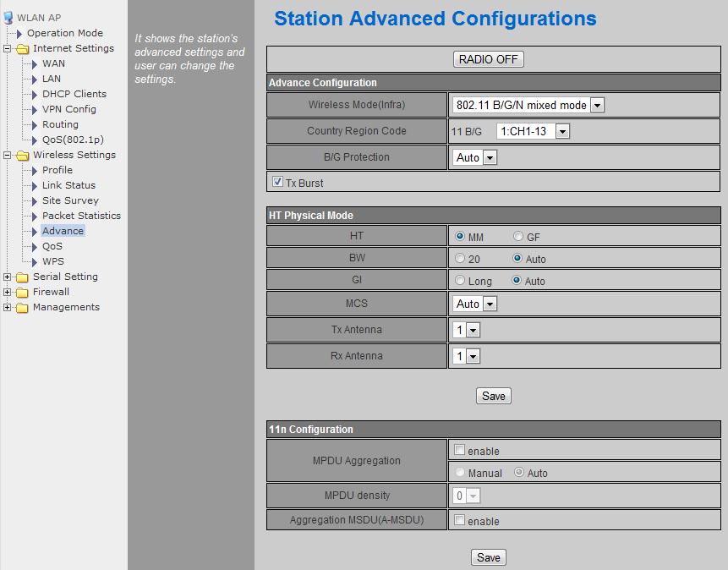Click the RADIO OFF button
The width and height of the screenshot is (728, 570).
click(x=489, y=59)
